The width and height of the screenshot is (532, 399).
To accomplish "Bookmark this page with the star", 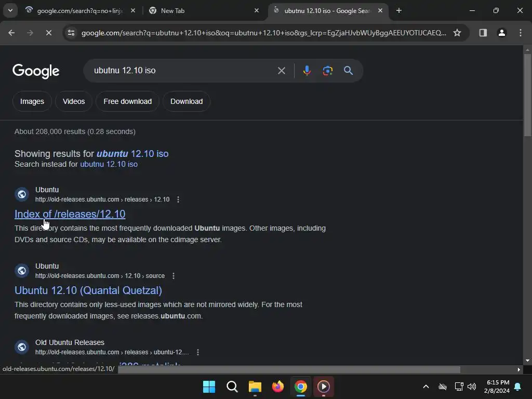I will [x=457, y=33].
